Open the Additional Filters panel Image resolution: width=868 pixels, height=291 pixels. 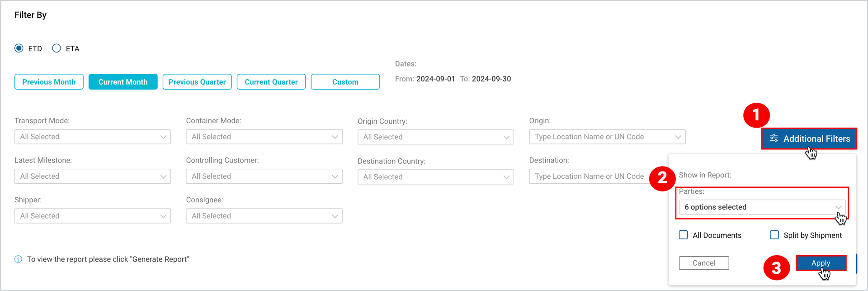809,138
